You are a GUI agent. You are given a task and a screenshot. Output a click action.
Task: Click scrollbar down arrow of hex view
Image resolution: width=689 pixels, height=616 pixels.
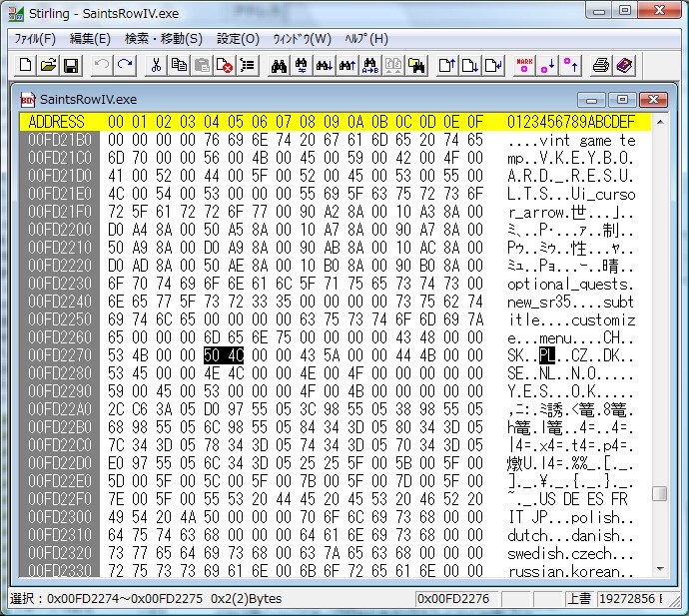(x=660, y=569)
